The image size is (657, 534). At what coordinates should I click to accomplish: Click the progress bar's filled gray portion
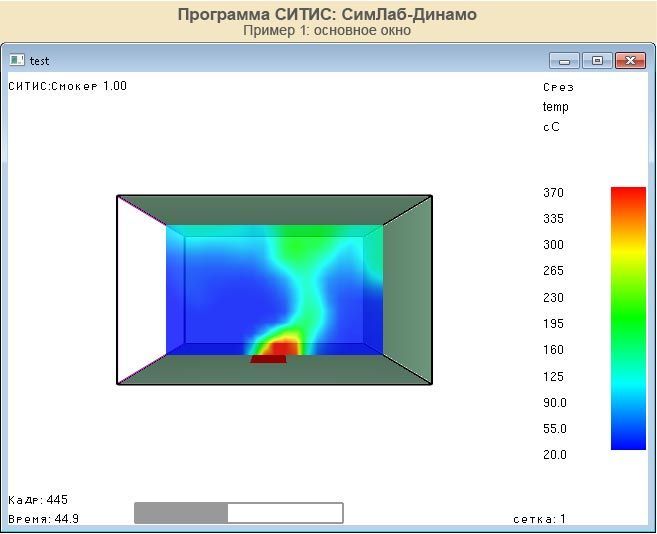coord(181,513)
